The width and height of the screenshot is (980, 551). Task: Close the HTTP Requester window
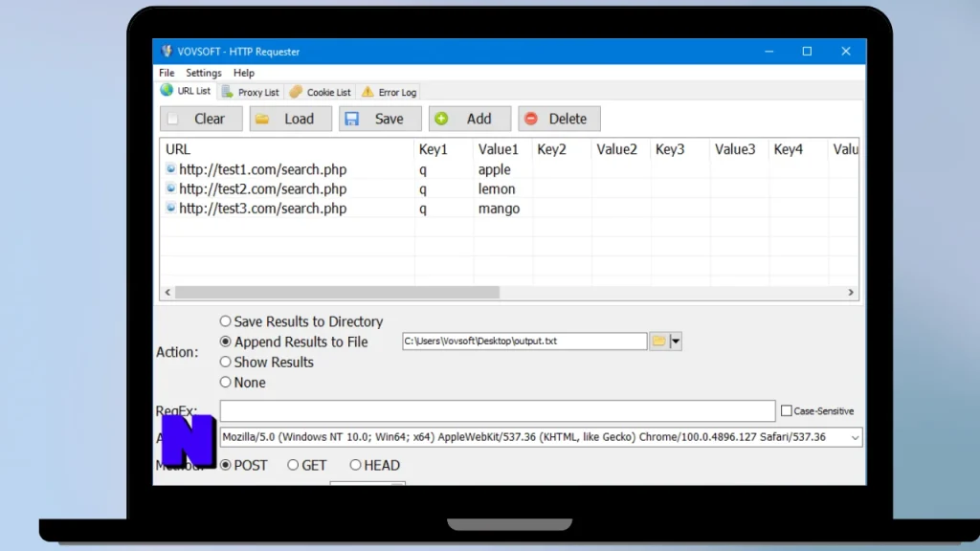(x=846, y=52)
